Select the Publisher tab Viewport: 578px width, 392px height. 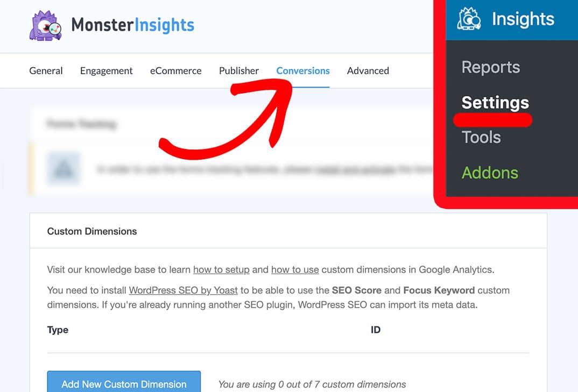239,71
